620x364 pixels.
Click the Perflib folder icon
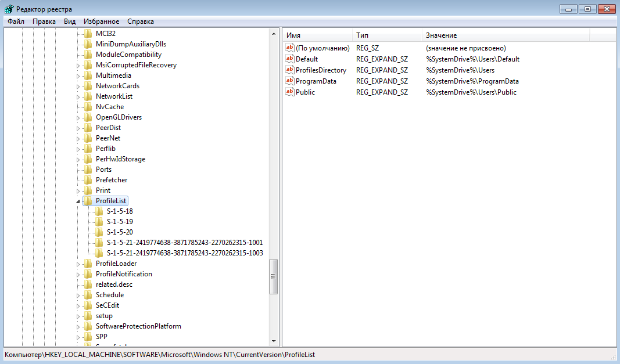click(x=88, y=149)
